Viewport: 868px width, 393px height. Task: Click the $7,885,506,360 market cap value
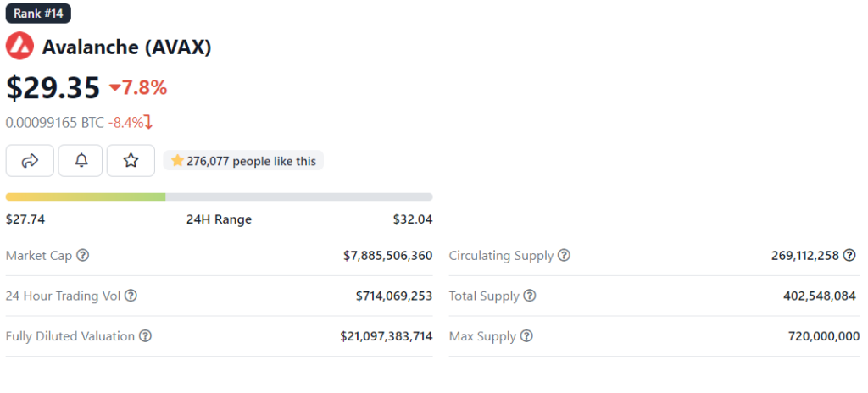tap(388, 256)
